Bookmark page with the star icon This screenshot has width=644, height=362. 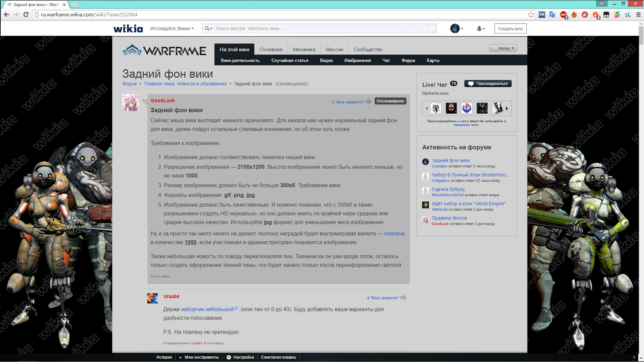531,14
